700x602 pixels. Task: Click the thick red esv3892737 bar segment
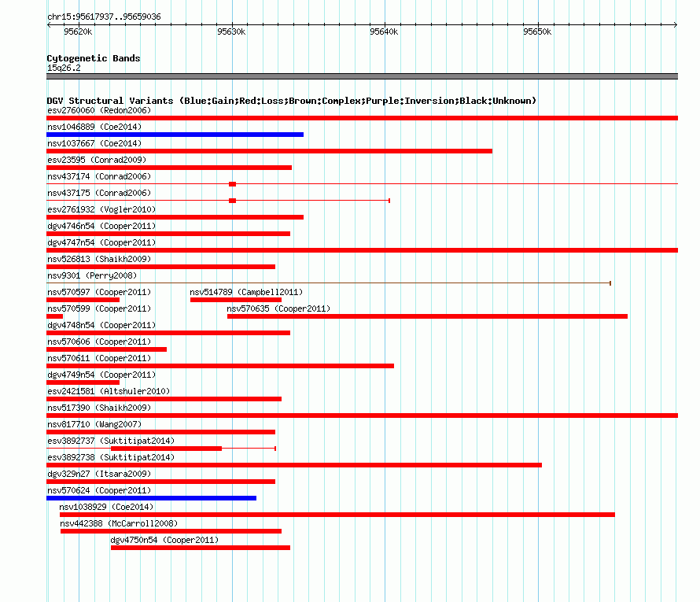(166, 449)
